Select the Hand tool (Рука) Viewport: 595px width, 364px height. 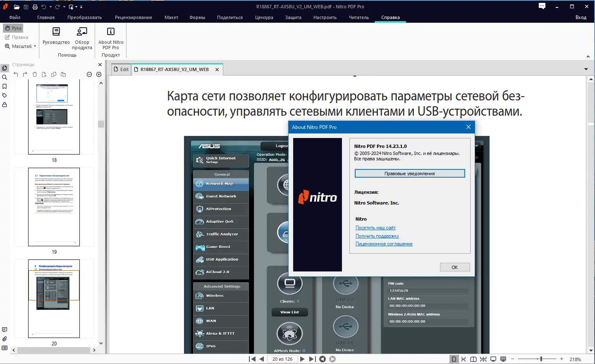[x=13, y=28]
